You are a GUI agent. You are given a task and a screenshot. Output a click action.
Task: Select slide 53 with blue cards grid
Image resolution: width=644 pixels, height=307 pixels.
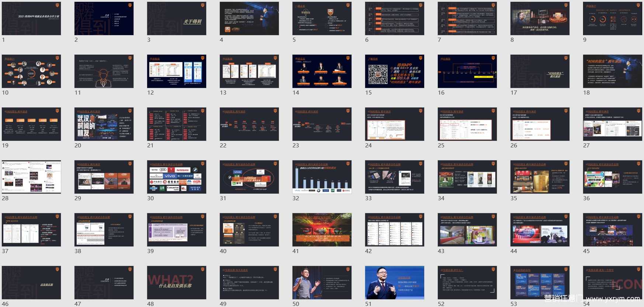(540, 283)
